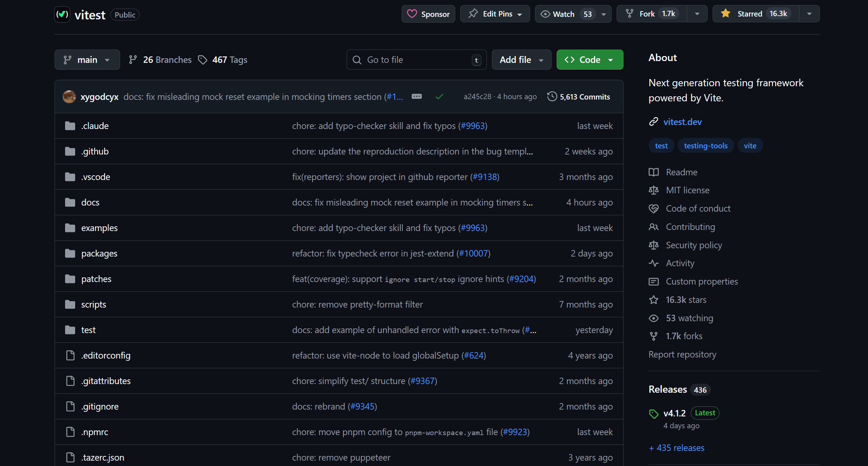868x466 pixels.
Task: Open the Add file dropdown
Action: coord(521,60)
